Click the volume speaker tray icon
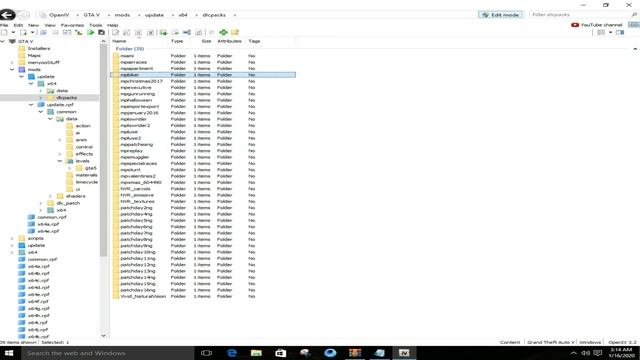This screenshot has width=640, height=360. 585,353
